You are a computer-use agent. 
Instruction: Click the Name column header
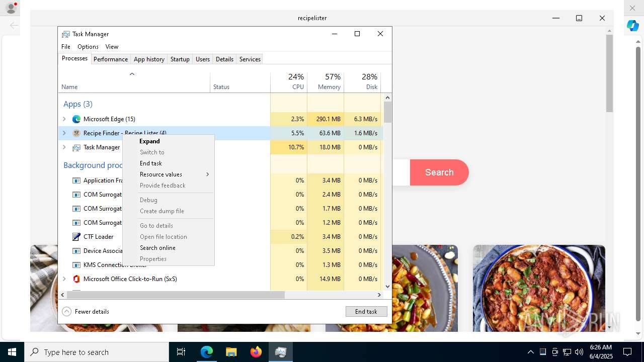coord(134,82)
